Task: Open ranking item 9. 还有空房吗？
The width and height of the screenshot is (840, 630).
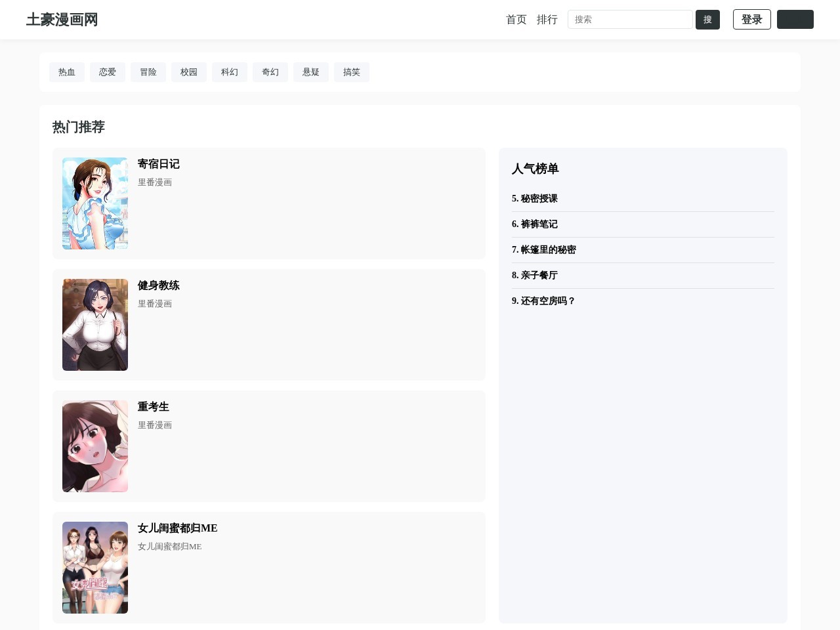Action: click(543, 301)
